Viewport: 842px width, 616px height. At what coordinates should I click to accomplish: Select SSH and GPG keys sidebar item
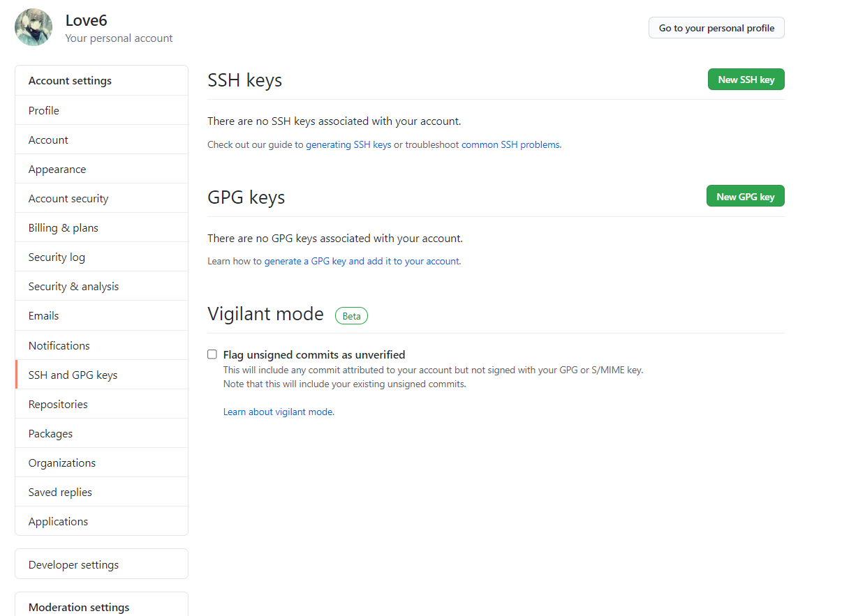(101, 375)
